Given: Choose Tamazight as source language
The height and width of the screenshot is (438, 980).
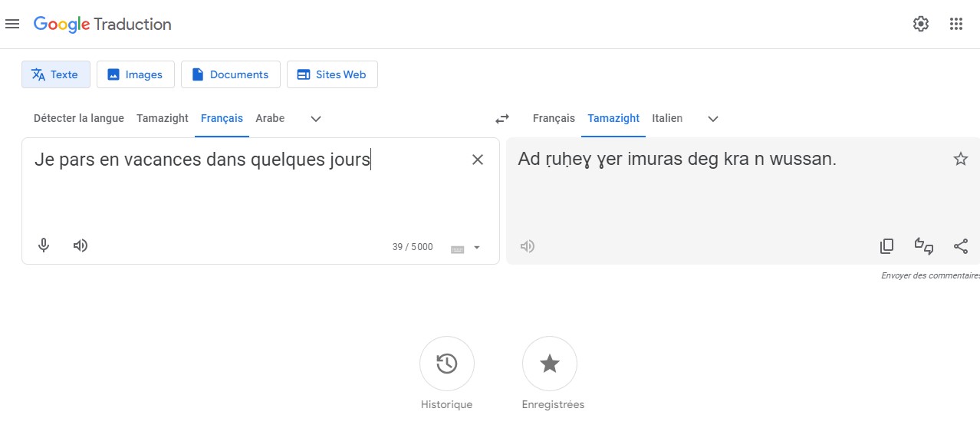Looking at the screenshot, I should click(163, 118).
